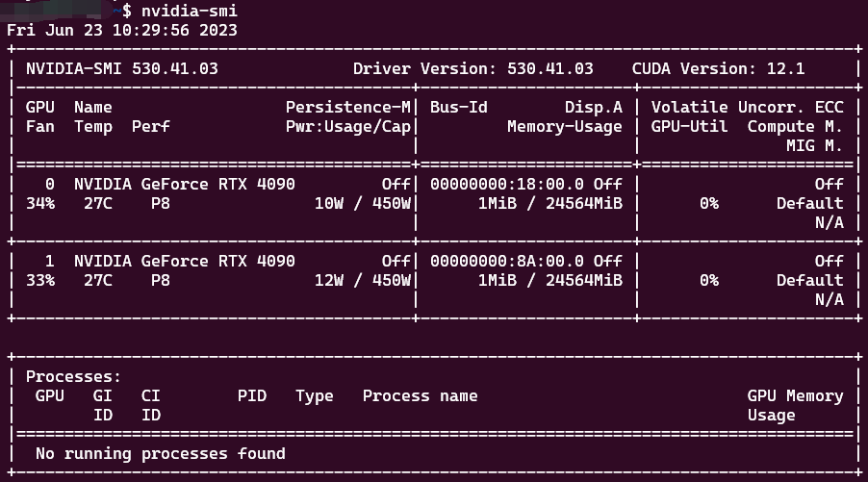Click the PID column header

(x=252, y=395)
